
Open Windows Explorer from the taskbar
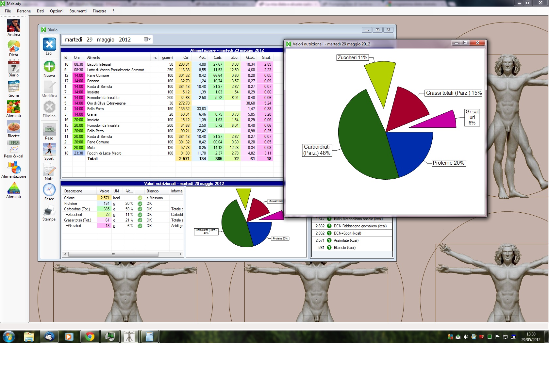(29, 336)
